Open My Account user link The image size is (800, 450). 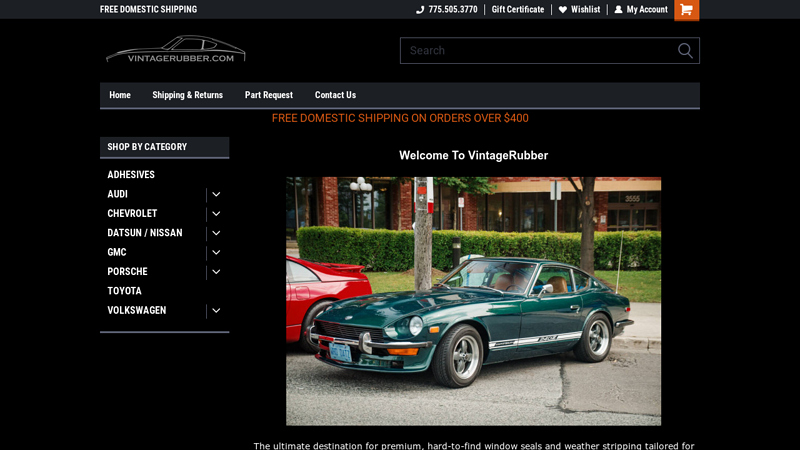point(641,10)
